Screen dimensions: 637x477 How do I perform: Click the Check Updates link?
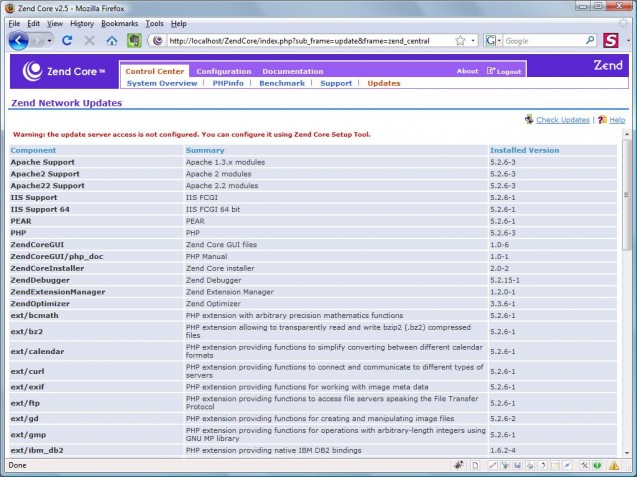563,119
